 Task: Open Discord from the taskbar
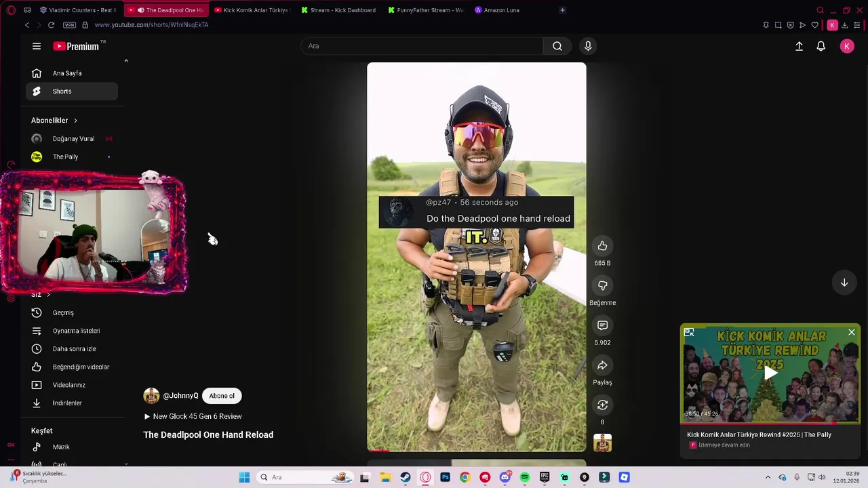505,477
